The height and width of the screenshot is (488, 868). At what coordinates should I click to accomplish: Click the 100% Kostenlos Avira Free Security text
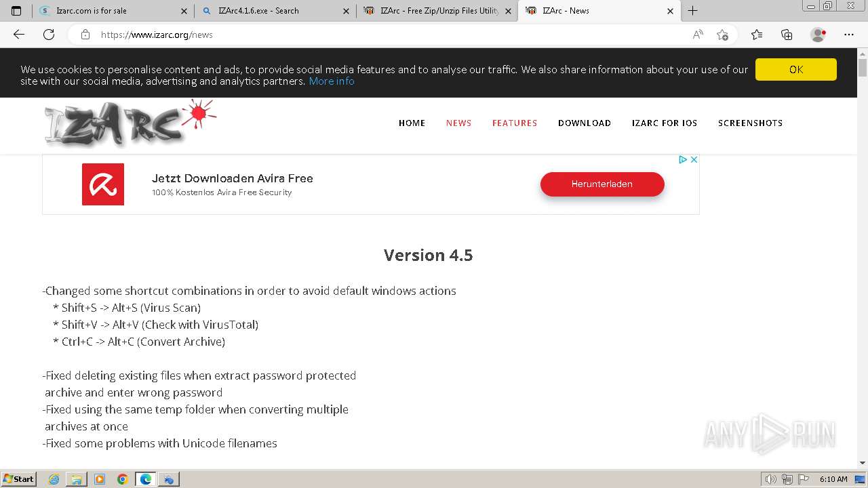(x=222, y=192)
